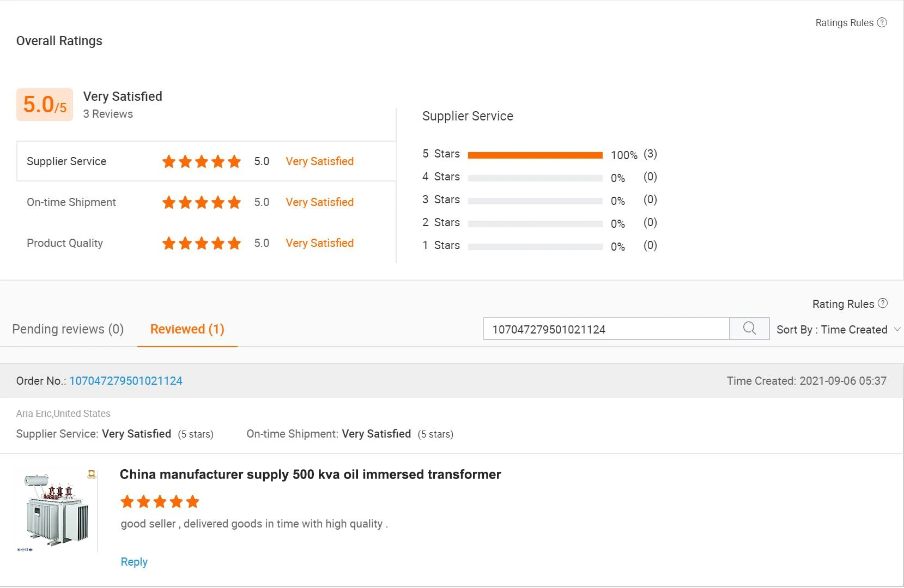Expand the sort dropdown chevron arrow
904x588 pixels.
[897, 329]
